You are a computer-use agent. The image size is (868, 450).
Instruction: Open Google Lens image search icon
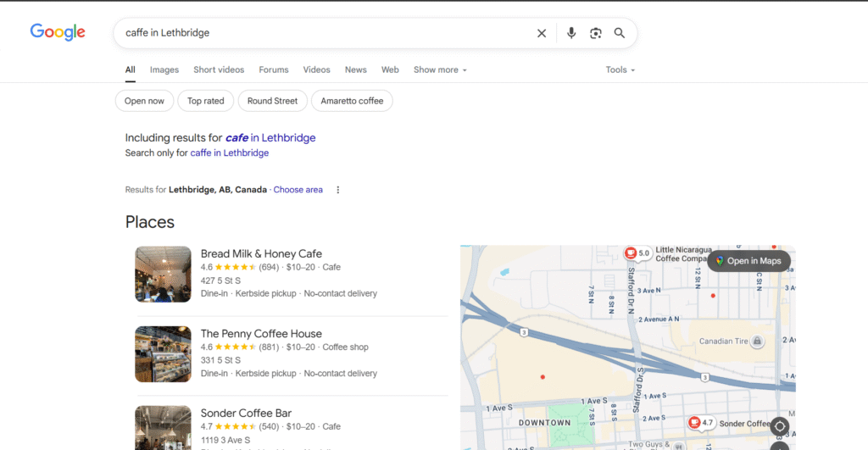(595, 33)
